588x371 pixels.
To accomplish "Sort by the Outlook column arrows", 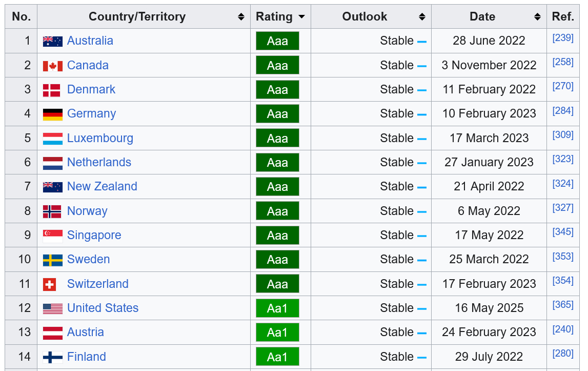I will 422,17.
